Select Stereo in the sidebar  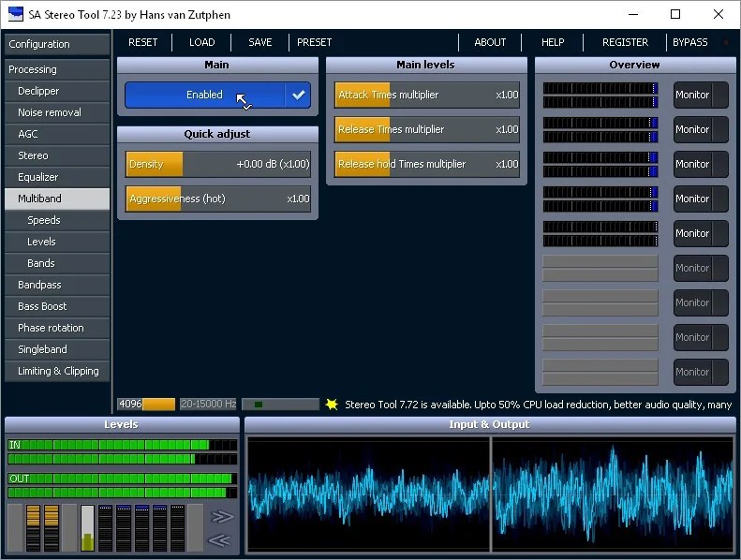tap(57, 155)
